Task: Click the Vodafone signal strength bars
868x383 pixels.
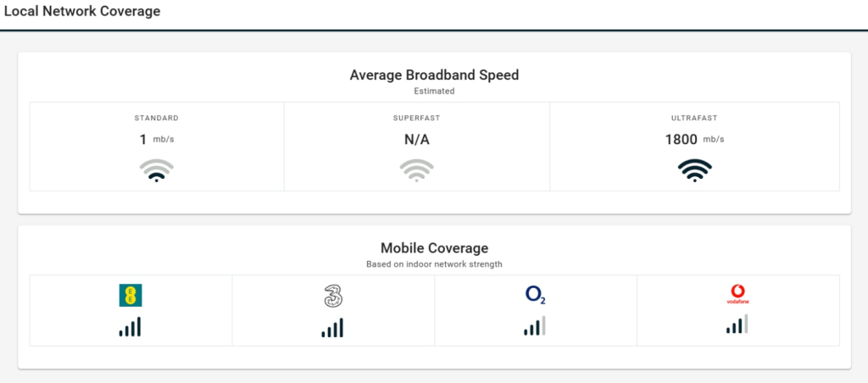Action: coord(737,325)
